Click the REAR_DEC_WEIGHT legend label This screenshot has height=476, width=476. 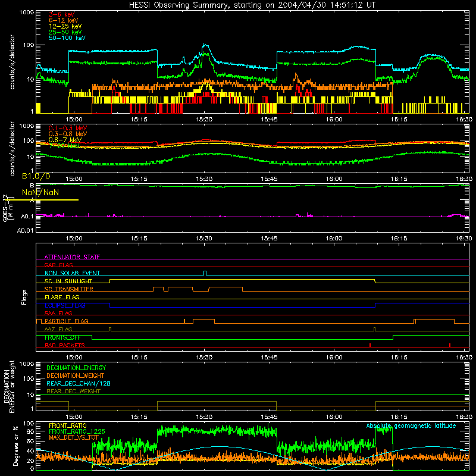(x=73, y=392)
